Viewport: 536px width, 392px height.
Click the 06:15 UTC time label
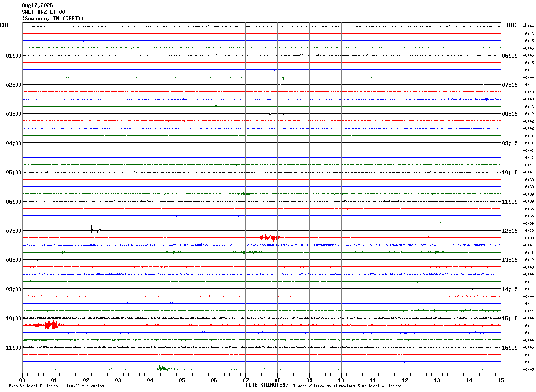510,56
